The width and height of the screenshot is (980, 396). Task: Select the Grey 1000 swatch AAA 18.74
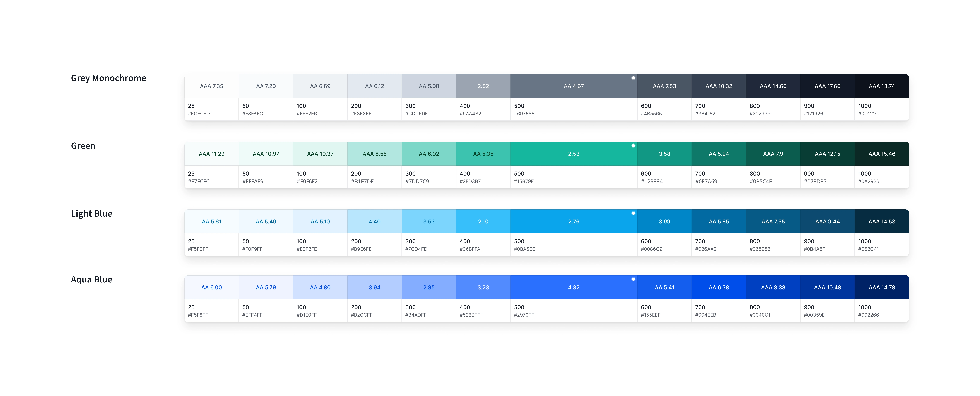tap(882, 86)
